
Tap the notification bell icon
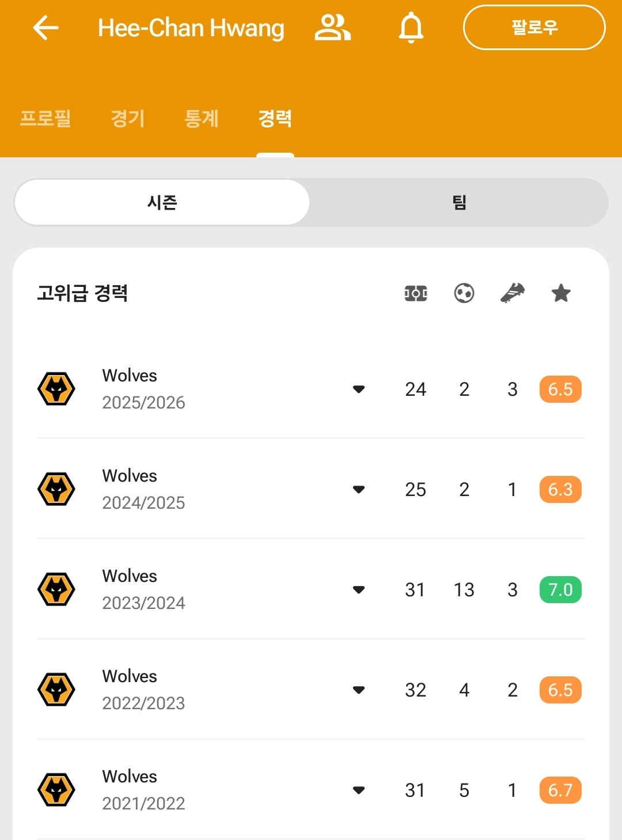[x=411, y=28]
